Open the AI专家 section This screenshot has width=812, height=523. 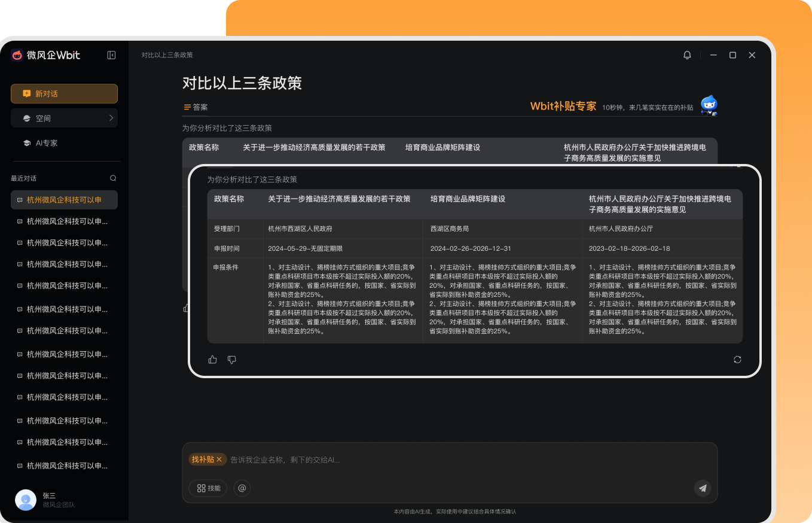(46, 143)
